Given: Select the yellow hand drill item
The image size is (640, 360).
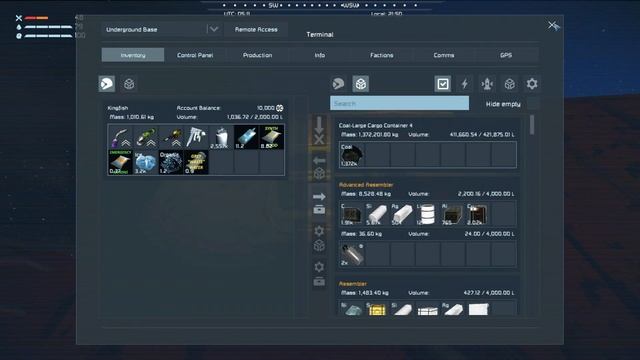Looking at the screenshot, I should point(171,137).
